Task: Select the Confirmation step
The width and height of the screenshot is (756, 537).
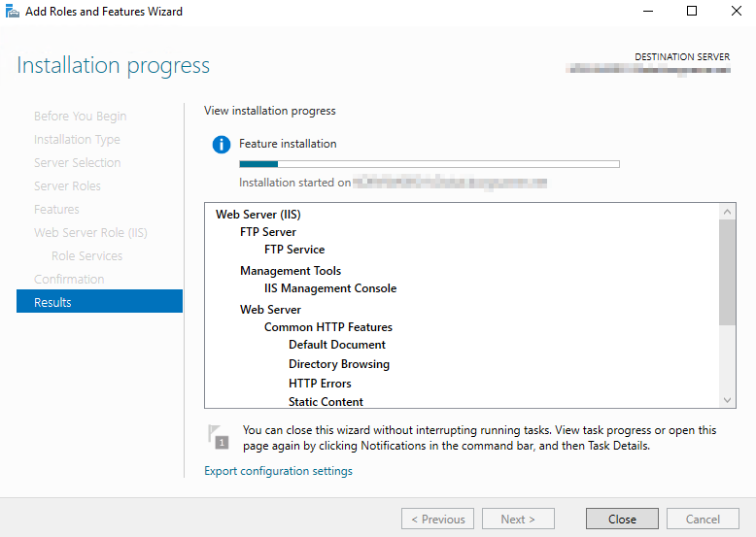Action: coord(69,280)
